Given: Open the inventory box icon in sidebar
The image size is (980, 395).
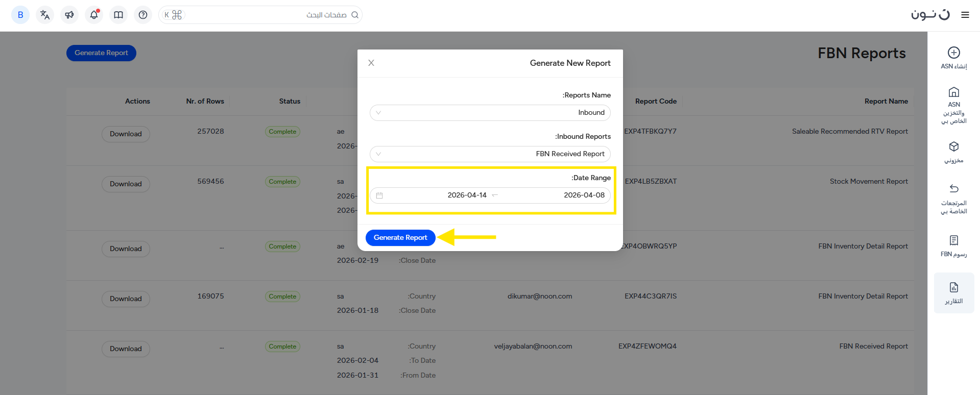Looking at the screenshot, I should coord(953,147).
